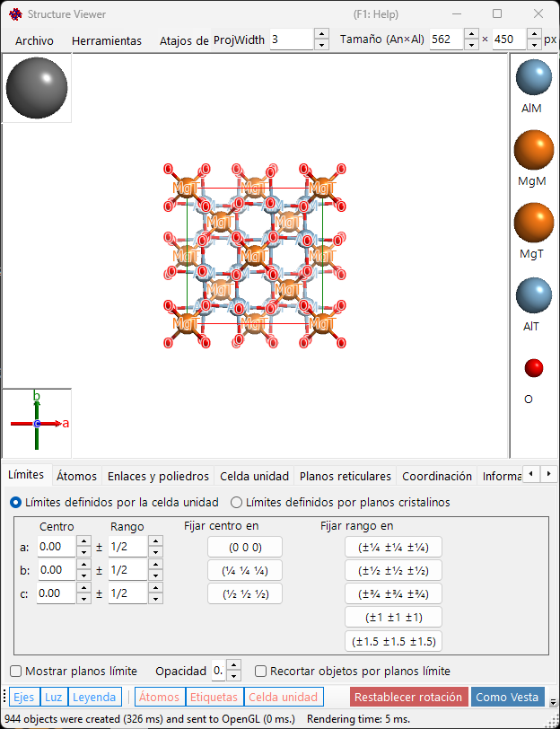Click the width 562 input field
Viewport: 560px width, 729px height.
pyautogui.click(x=446, y=40)
